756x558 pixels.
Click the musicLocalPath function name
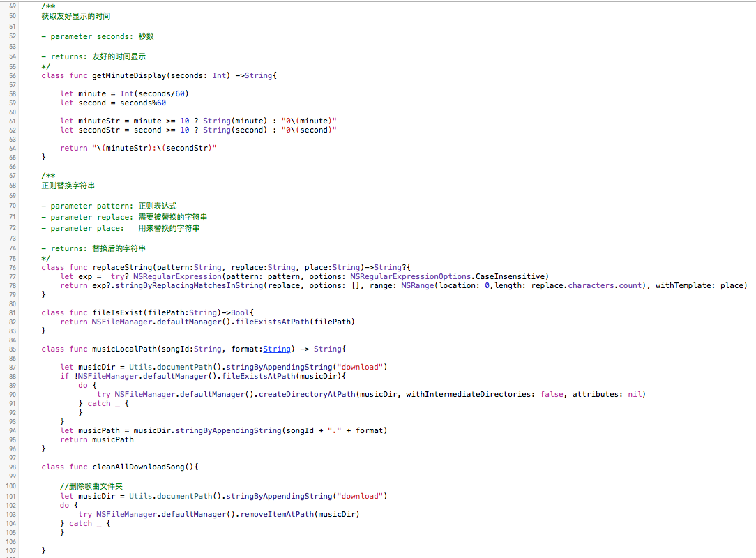point(124,349)
